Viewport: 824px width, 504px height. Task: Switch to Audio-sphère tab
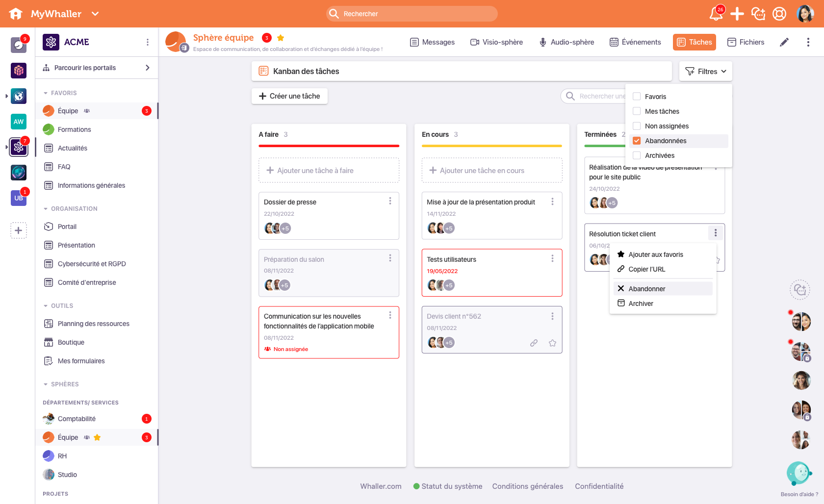coord(566,42)
